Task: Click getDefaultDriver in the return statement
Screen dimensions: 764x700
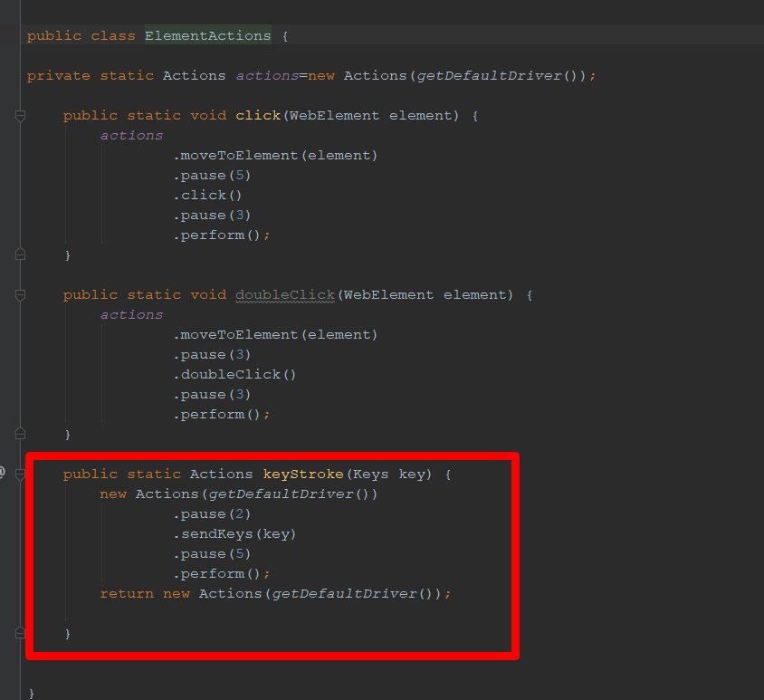Action: [x=344, y=594]
